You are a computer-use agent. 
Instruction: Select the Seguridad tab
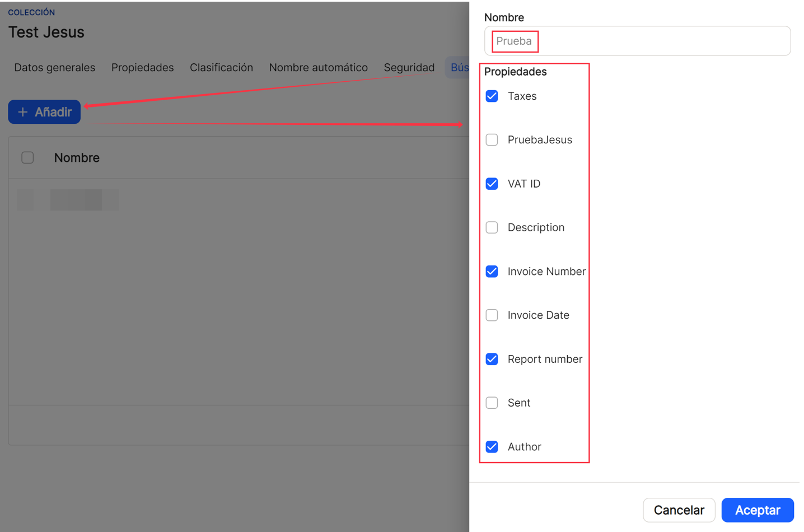click(409, 68)
